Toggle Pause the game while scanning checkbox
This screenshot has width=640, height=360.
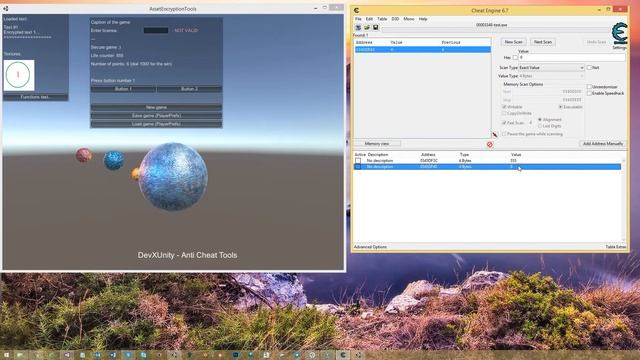[x=504, y=133]
